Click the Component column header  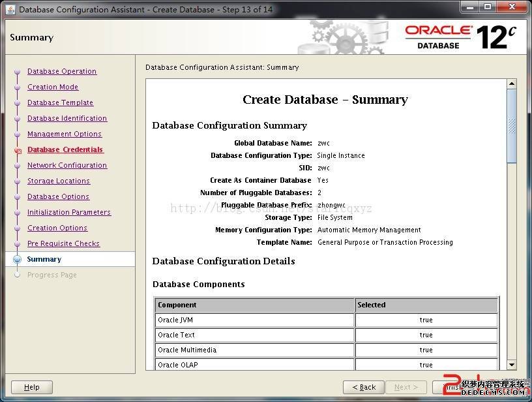[255, 305]
